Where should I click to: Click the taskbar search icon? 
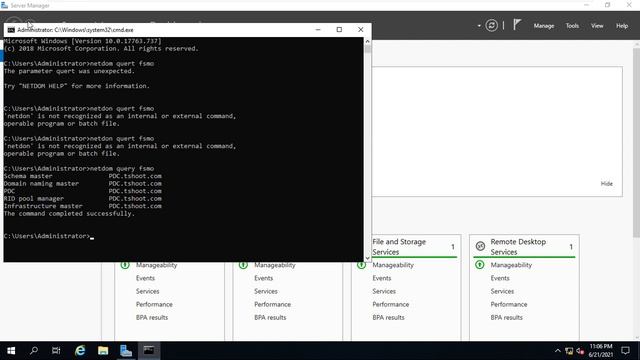[x=34, y=351]
